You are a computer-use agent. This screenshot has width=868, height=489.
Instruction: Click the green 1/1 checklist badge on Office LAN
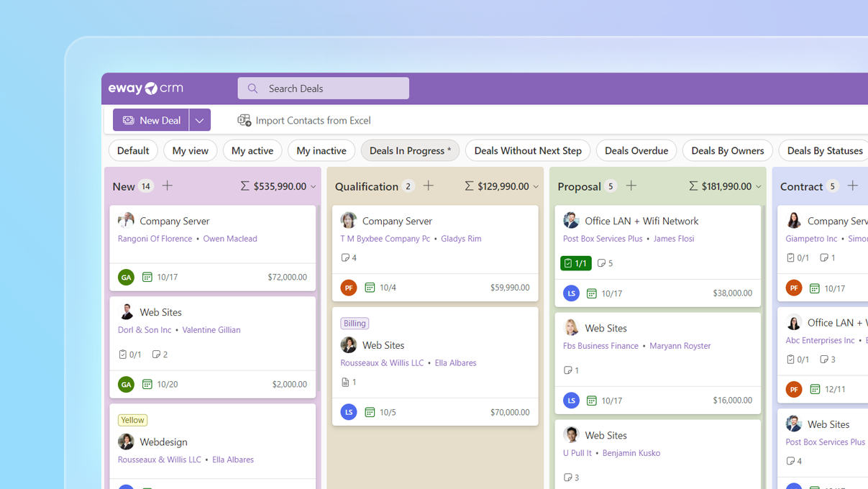[x=575, y=263]
